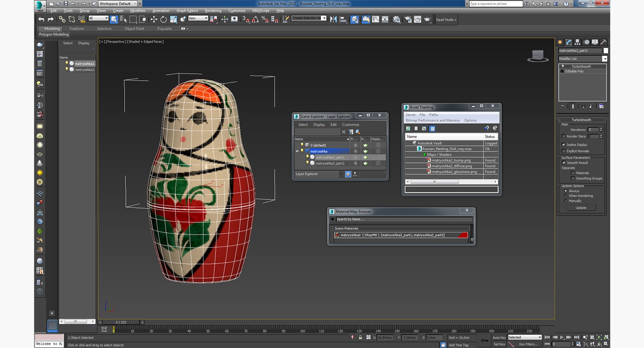
Task: Switch to the Utilities hammer panel
Action: [x=603, y=42]
